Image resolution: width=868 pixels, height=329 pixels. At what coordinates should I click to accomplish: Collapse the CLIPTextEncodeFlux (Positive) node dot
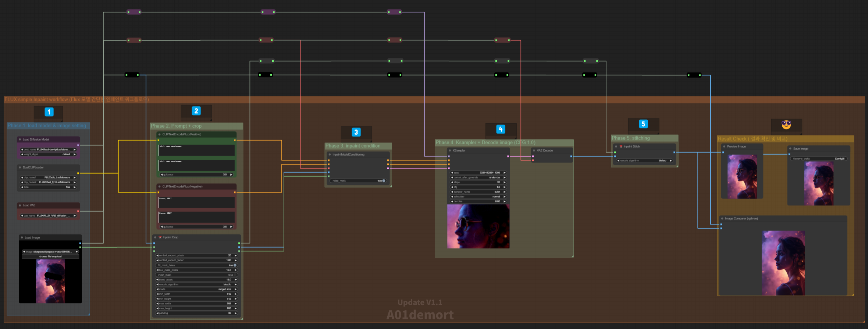click(160, 134)
